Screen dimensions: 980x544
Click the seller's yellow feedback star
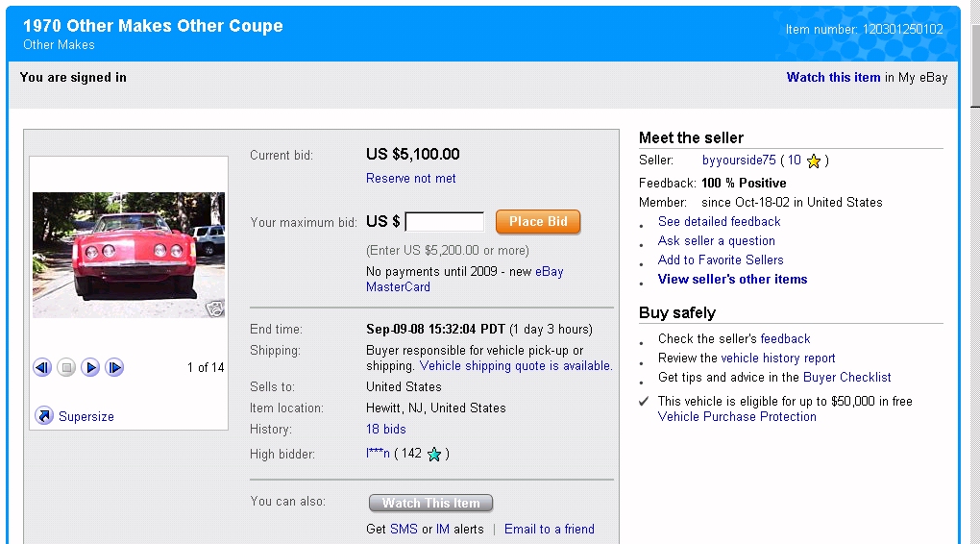coord(814,161)
